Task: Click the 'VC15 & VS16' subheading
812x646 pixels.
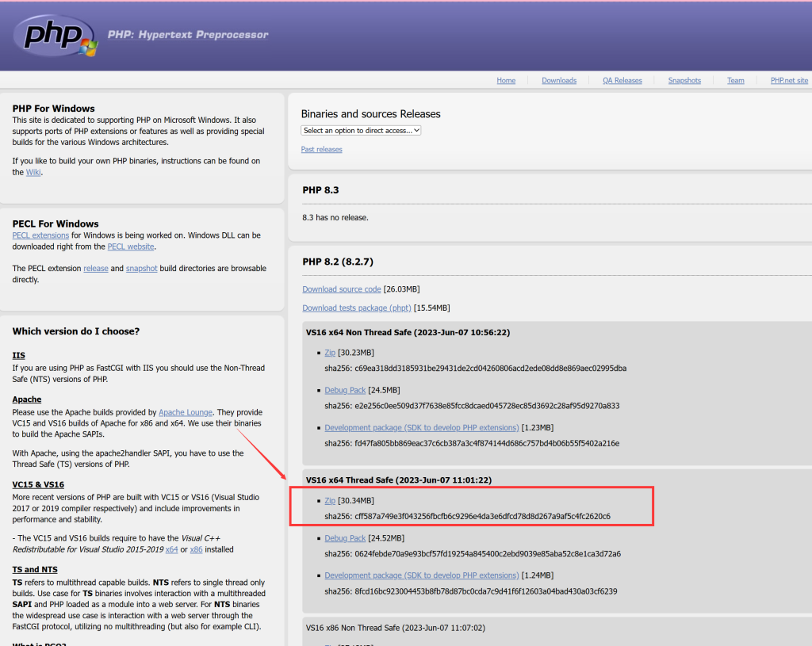Action: coord(38,484)
